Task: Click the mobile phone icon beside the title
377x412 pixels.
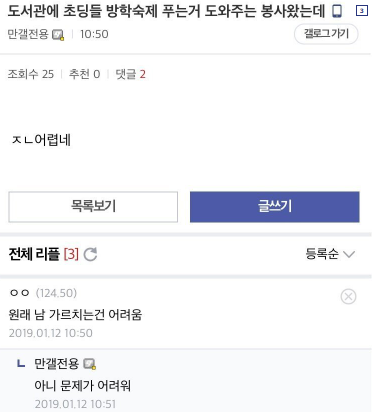Action: click(x=337, y=11)
